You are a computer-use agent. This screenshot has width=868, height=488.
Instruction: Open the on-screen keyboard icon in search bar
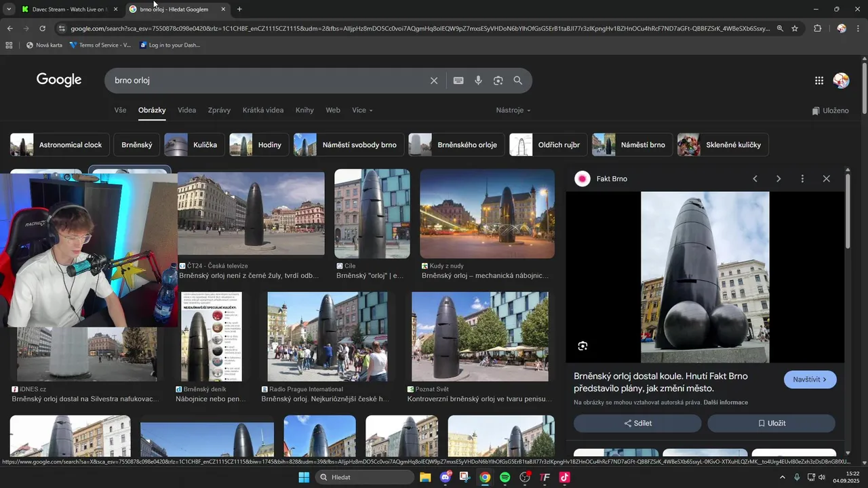(458, 81)
